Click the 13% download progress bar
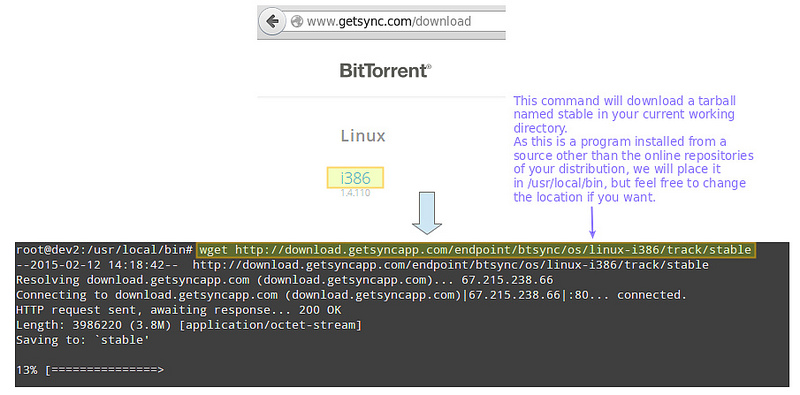The height and width of the screenshot is (395, 800). tap(90, 370)
